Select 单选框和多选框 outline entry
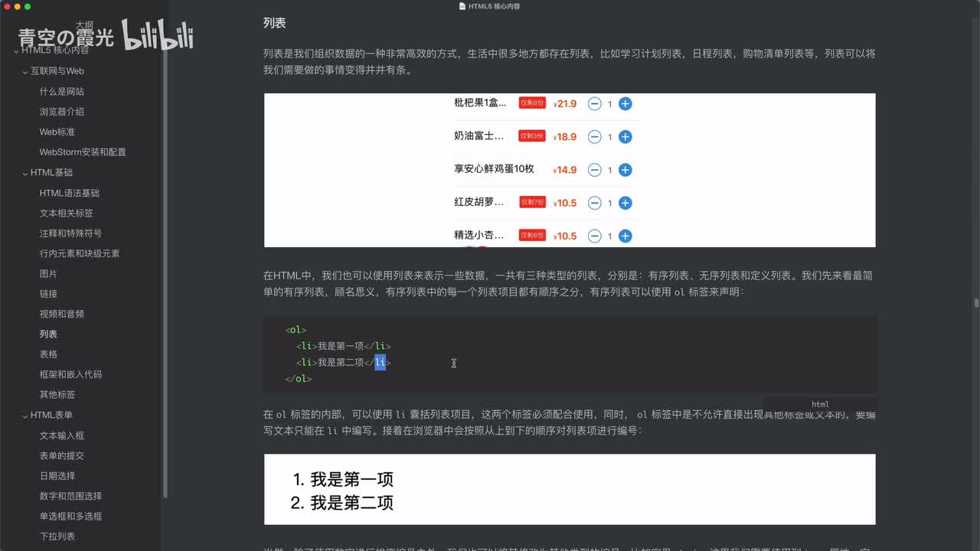Screen dimensions: 980x551 [x=70, y=517]
